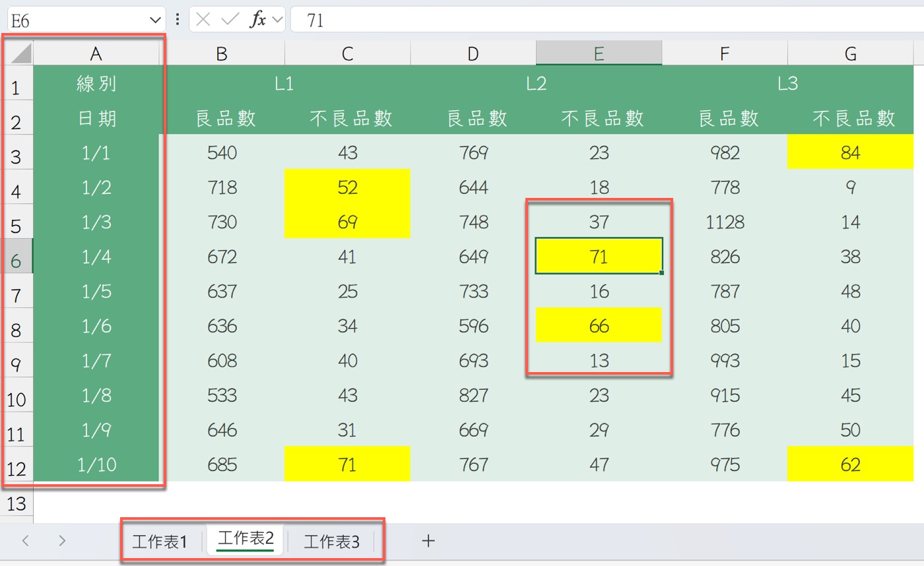
Task: Open the Name Box dropdown arrow
Action: pos(156,20)
